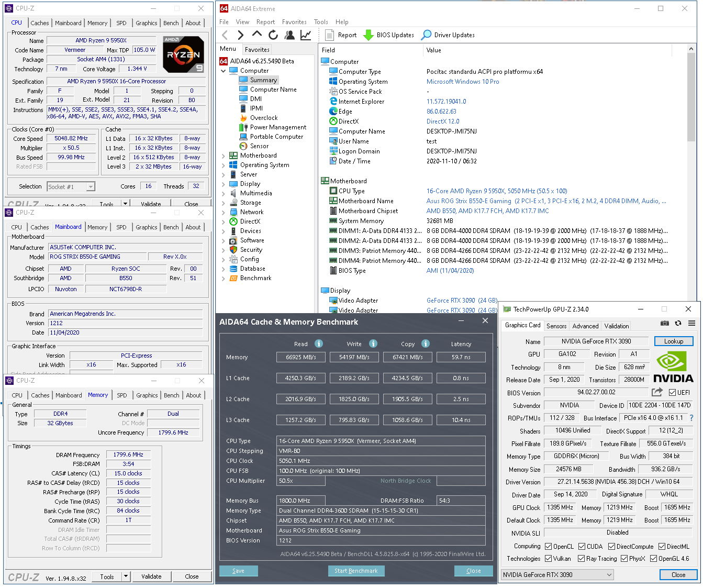Open the graph chart icon in AIDA64 toolbar
This screenshot has height=588, width=703.
306,35
